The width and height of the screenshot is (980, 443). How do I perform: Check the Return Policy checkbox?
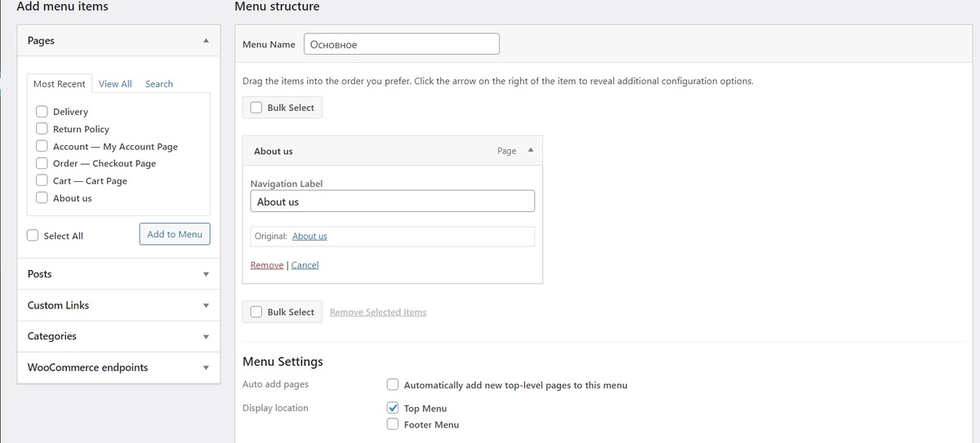pos(42,128)
